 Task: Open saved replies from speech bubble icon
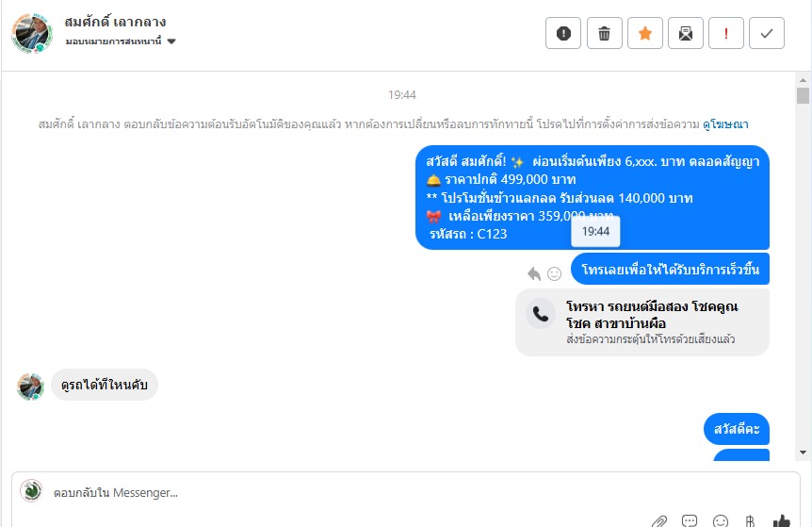[690, 520]
